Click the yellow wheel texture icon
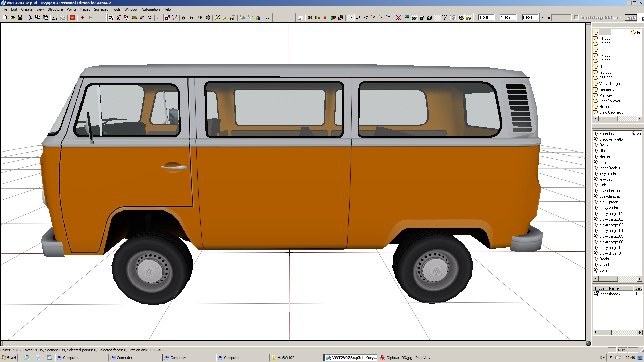Screen dimensions: 644x362 tap(461, 18)
